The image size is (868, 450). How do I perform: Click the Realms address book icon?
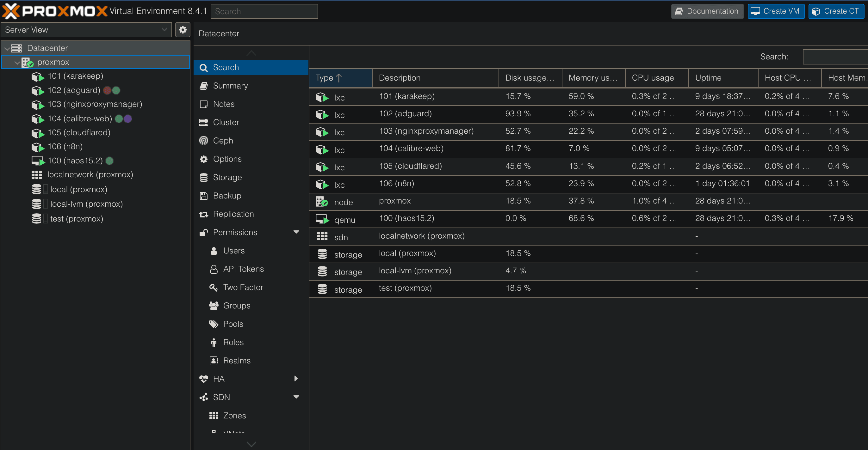[x=214, y=361]
